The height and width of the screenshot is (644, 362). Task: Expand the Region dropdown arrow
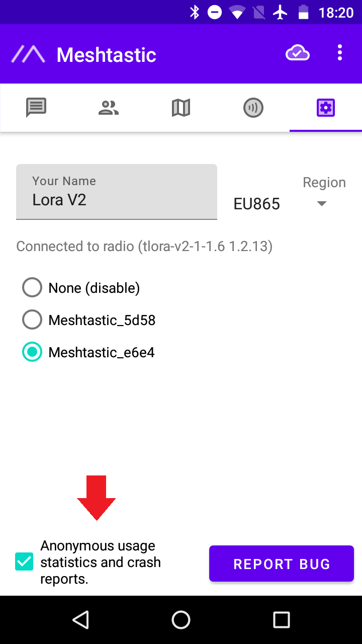pyautogui.click(x=322, y=204)
